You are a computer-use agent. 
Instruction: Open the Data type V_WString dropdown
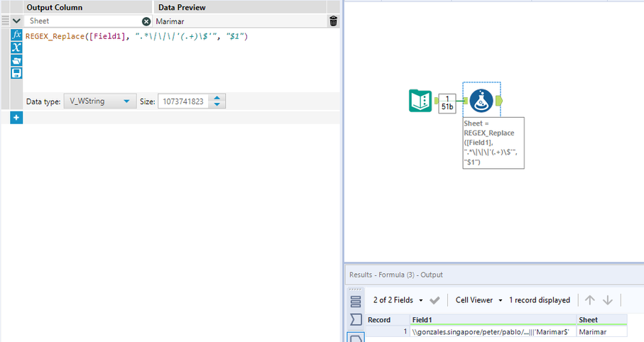click(100, 101)
